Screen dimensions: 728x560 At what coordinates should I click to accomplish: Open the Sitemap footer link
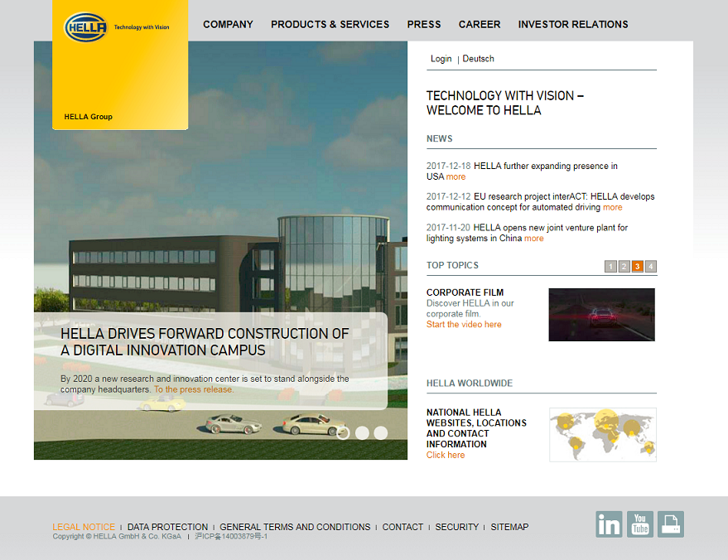(x=509, y=527)
